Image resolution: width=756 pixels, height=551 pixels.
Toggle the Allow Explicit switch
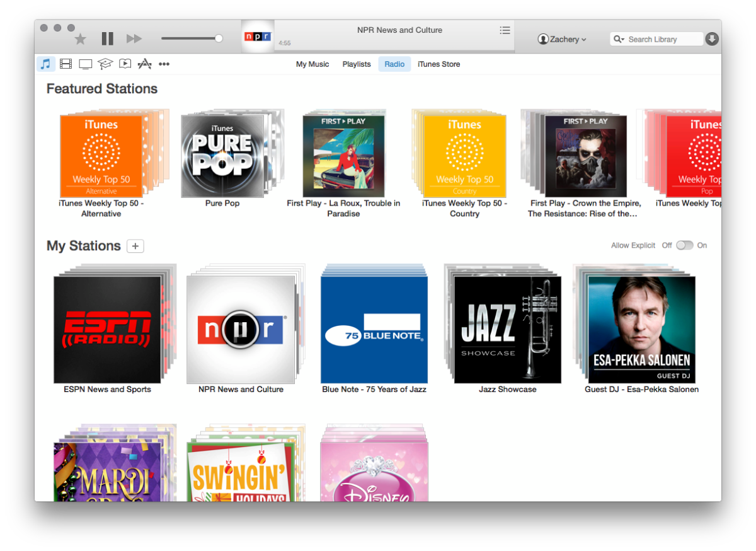coord(684,245)
